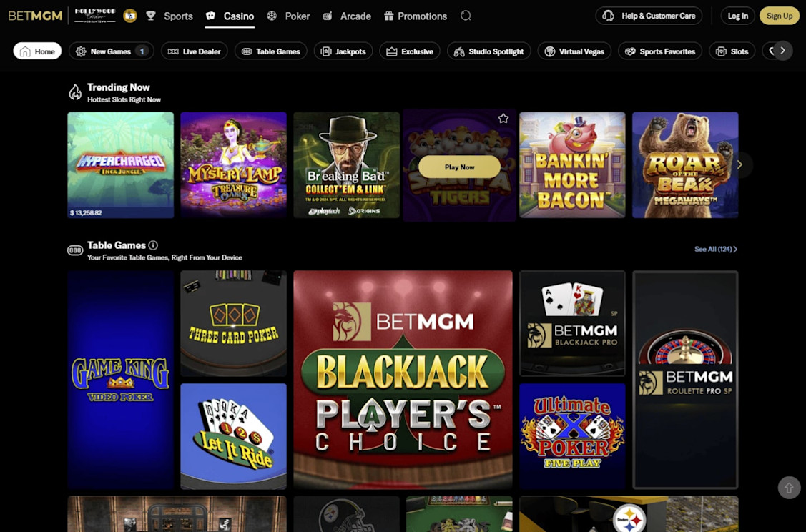This screenshot has width=806, height=532.
Task: Click the Help & Customer Care button
Action: pos(649,16)
